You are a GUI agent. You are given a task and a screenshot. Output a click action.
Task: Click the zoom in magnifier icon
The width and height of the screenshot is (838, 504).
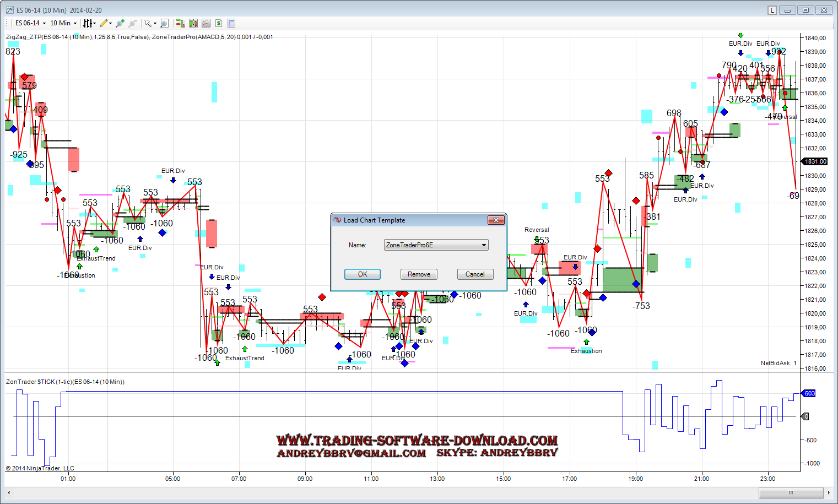120,23
